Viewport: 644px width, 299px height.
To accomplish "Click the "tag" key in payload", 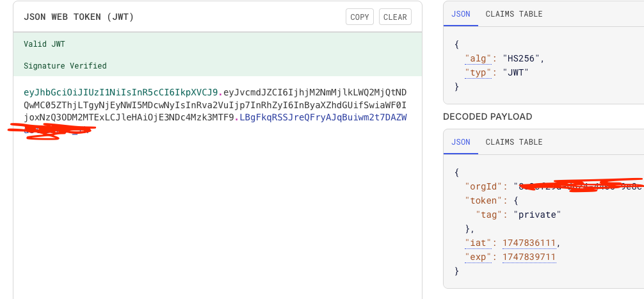I will point(489,214).
